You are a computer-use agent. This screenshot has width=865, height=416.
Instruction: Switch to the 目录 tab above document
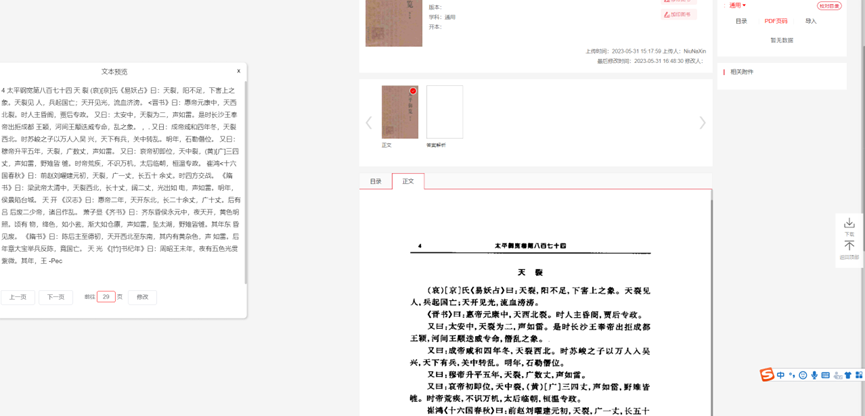(x=376, y=181)
